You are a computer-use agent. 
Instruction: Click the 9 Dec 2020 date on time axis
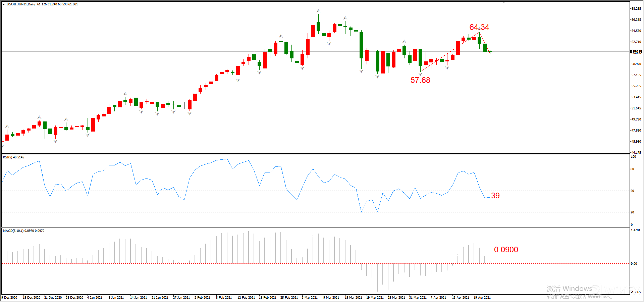[9, 298]
